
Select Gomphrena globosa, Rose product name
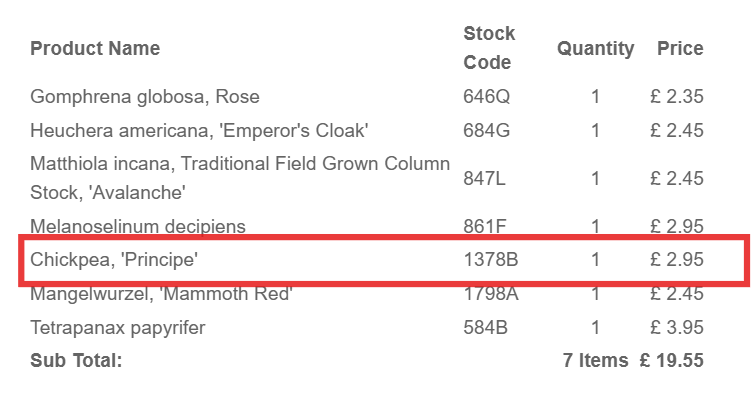(x=145, y=97)
